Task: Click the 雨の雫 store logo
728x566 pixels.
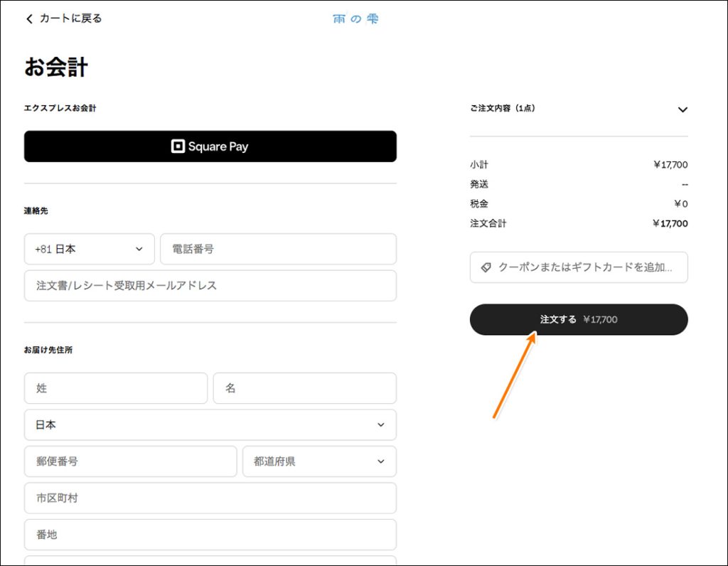Action: pyautogui.click(x=355, y=19)
